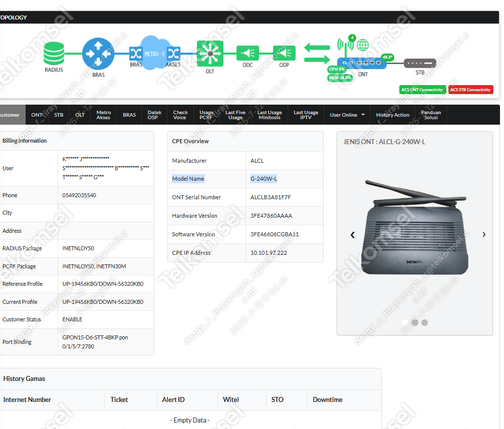Select the first carousel indicator dot
Image resolution: width=504 pixels, height=429 pixels.
click(405, 323)
